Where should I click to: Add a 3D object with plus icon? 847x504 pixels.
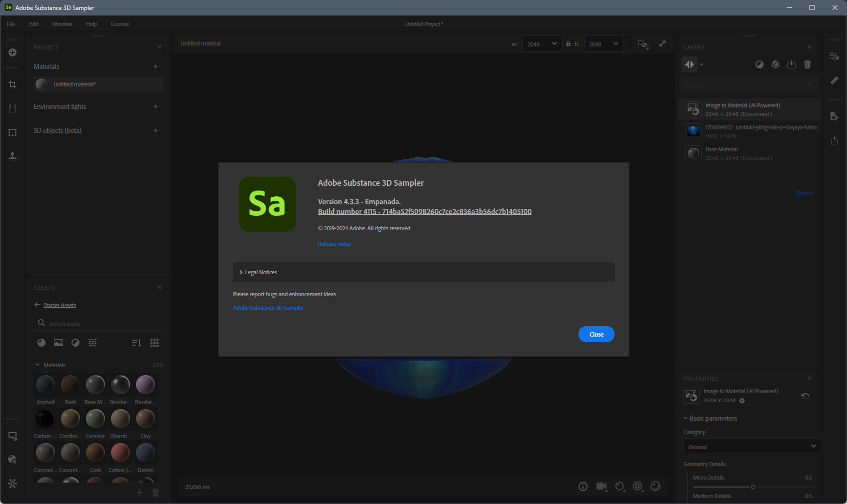[155, 130]
